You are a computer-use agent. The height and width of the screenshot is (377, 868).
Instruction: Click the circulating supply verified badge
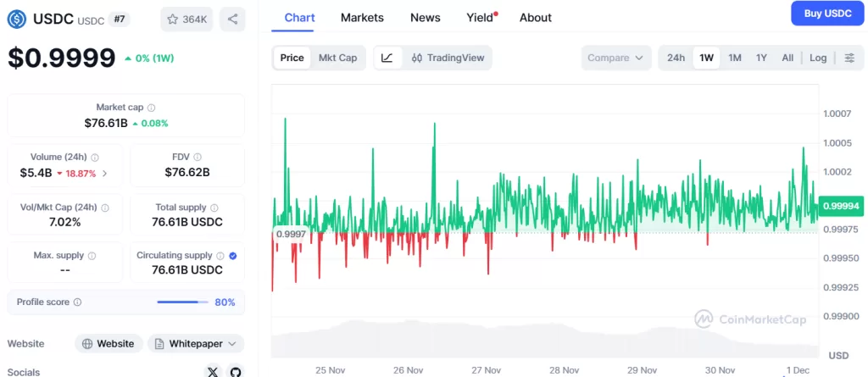pyautogui.click(x=233, y=255)
